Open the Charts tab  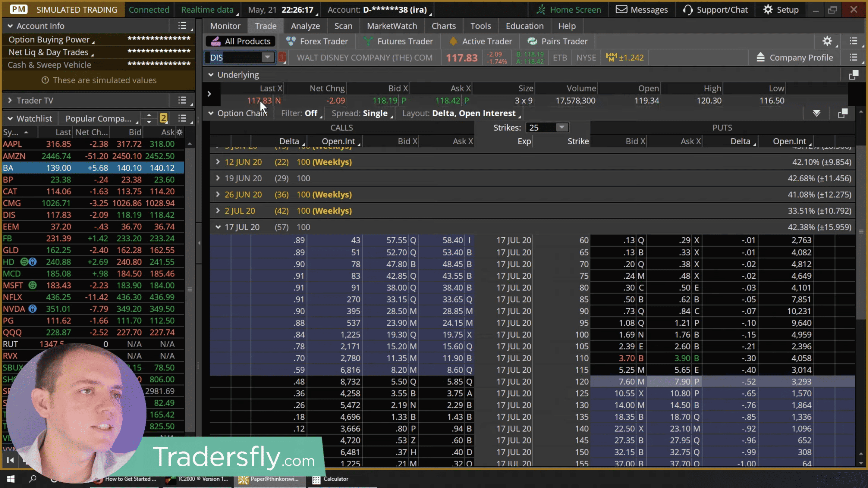click(x=443, y=26)
